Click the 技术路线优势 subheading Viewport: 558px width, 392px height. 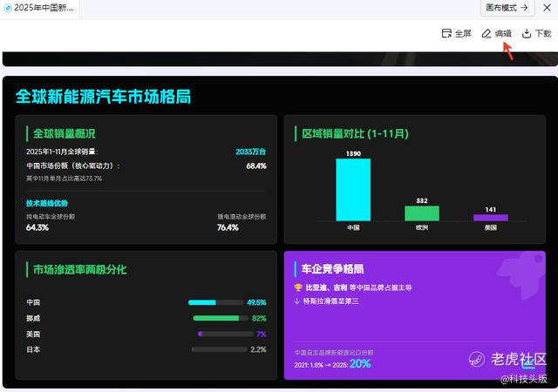(47, 203)
